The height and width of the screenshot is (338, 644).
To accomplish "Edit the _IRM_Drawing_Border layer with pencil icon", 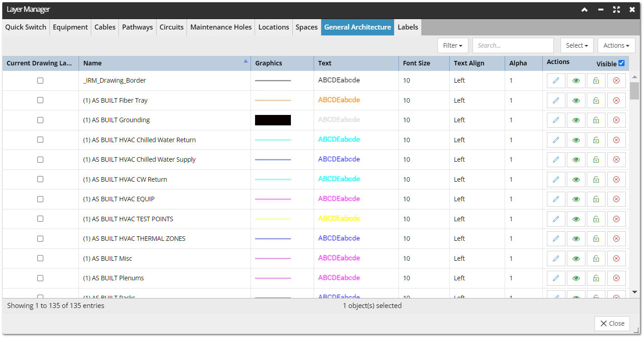I will [x=556, y=80].
